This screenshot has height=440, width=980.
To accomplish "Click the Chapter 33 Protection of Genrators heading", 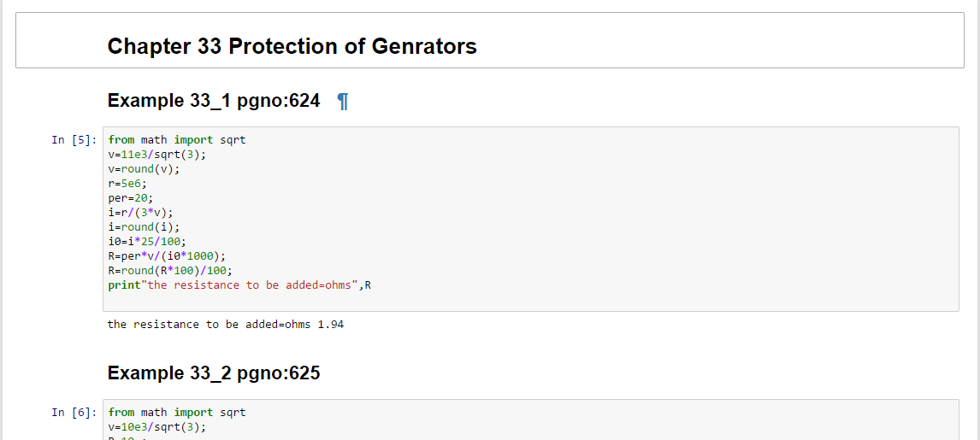I will 292,46.
